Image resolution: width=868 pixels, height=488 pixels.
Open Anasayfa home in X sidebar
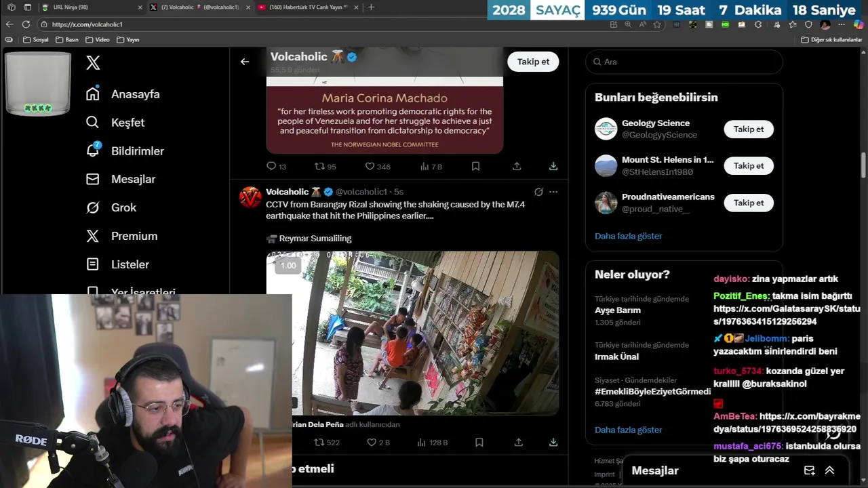coord(123,94)
